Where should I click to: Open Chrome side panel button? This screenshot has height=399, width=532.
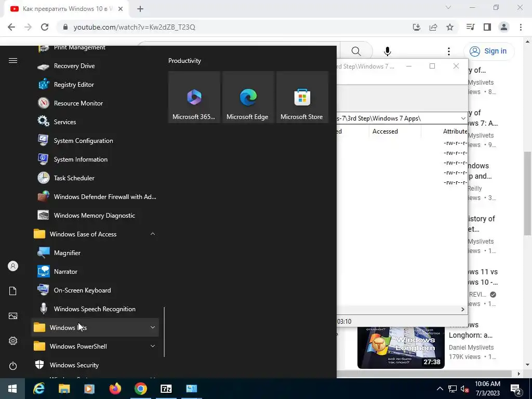pyautogui.click(x=487, y=27)
